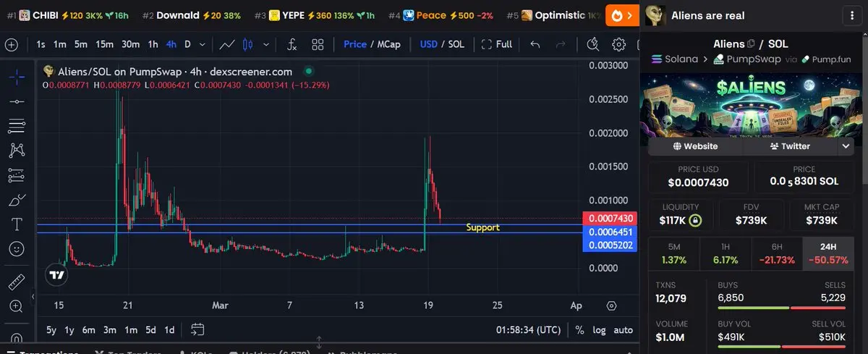Toggle percent scale mode

579,329
